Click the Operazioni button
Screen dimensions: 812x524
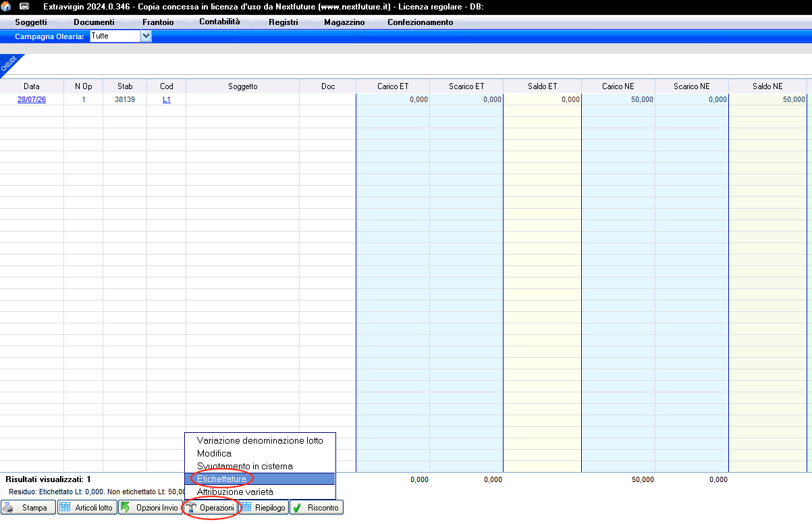pyautogui.click(x=211, y=508)
